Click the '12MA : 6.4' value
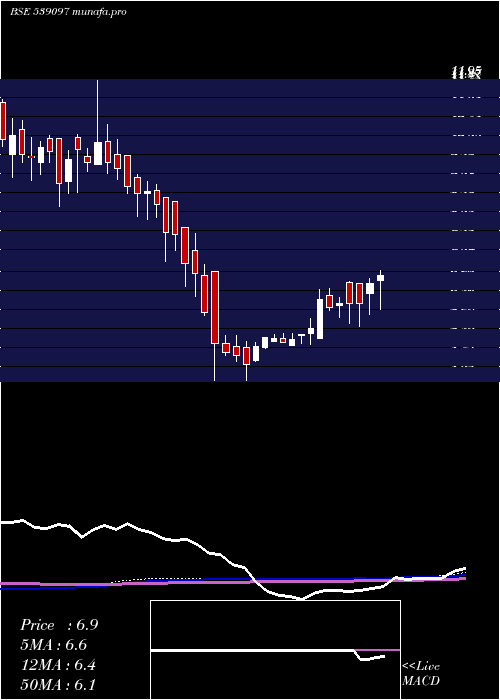500x700 pixels. 58,665
